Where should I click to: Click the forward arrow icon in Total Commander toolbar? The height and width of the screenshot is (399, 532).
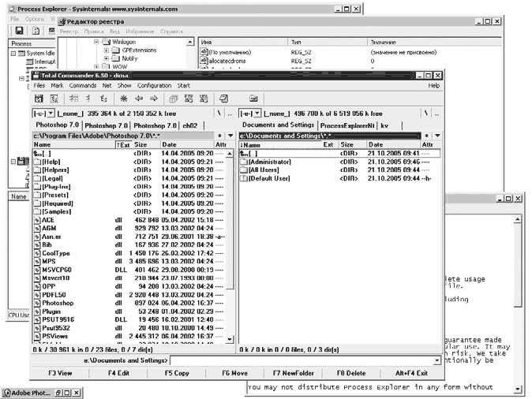click(x=153, y=99)
